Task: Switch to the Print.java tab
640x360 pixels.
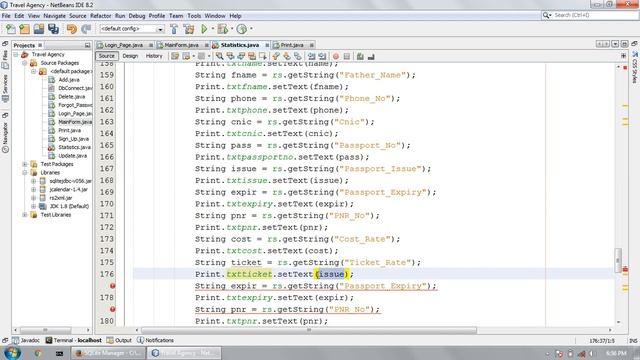Action: [x=292, y=45]
